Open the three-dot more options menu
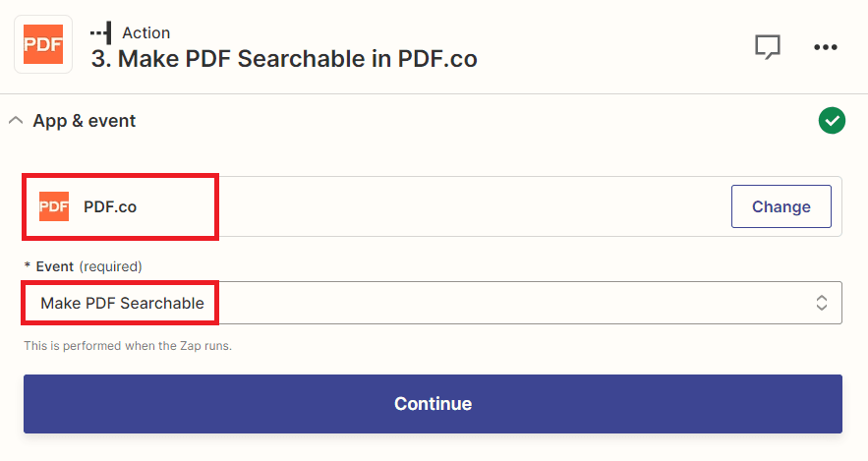This screenshot has width=868, height=461. pyautogui.click(x=826, y=47)
